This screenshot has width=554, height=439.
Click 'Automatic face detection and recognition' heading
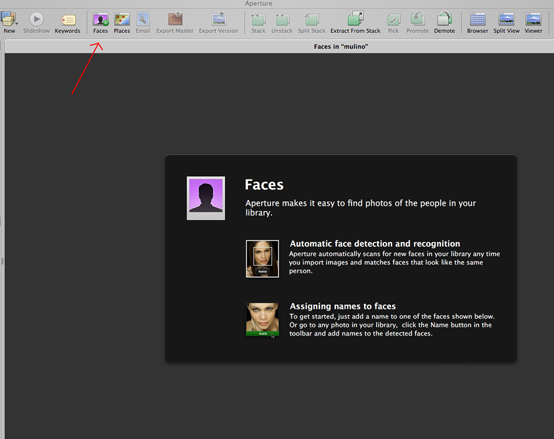point(375,244)
